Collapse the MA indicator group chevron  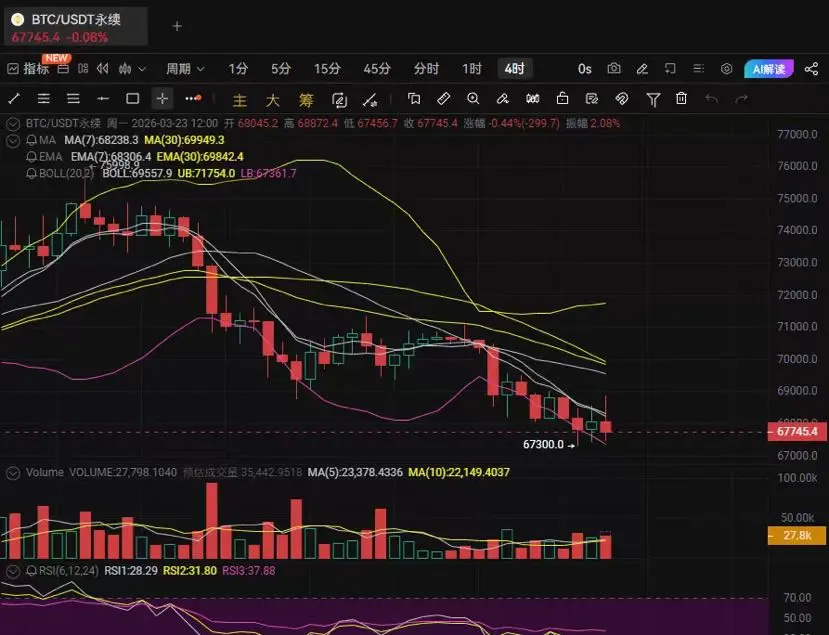pyautogui.click(x=13, y=141)
